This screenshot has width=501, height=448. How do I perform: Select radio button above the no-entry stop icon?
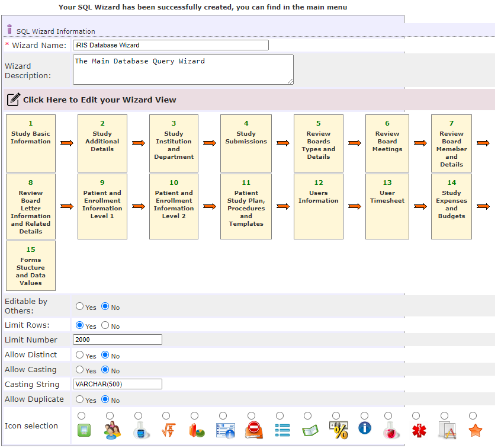(252, 415)
